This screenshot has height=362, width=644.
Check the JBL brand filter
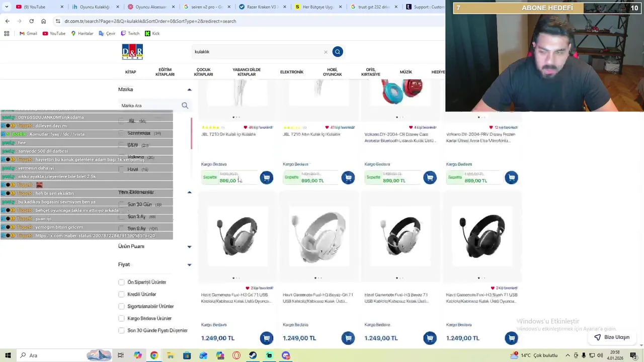point(121,121)
